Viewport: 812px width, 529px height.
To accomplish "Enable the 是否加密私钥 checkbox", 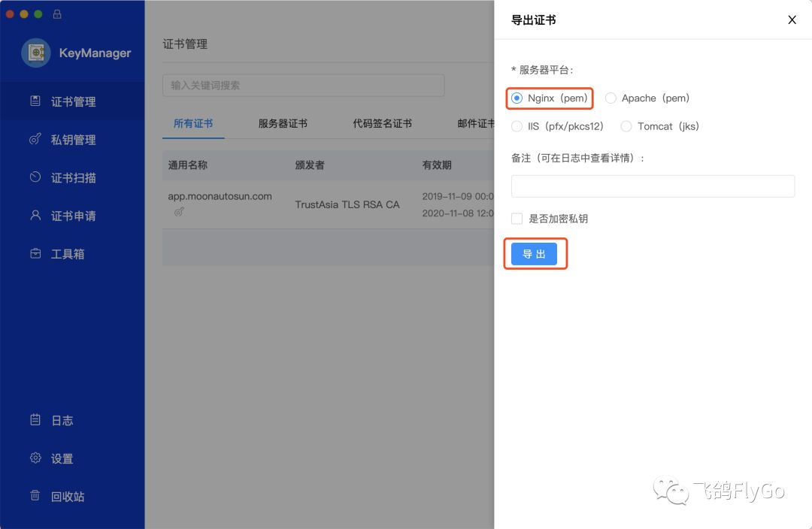I will coord(517,219).
